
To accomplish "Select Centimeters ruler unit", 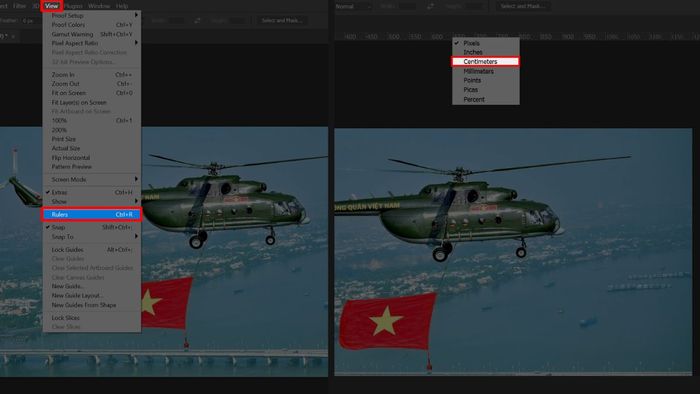I will coord(486,62).
